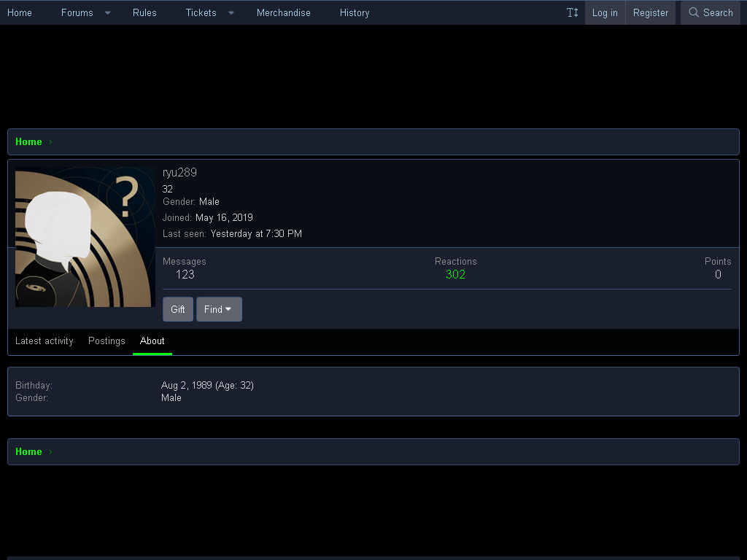Viewport: 747px width, 560px height.
Task: Open the History page
Action: (x=355, y=13)
